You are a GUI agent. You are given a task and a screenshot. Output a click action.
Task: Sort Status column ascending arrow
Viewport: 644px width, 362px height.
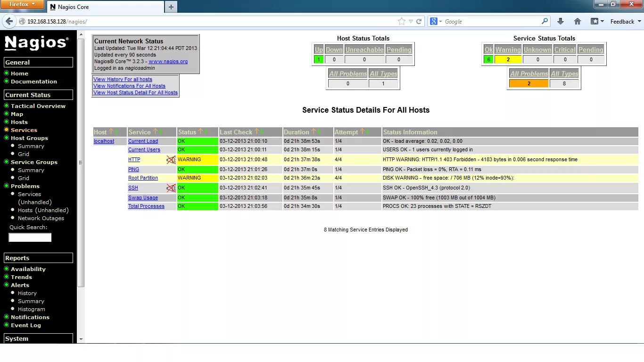(200, 132)
